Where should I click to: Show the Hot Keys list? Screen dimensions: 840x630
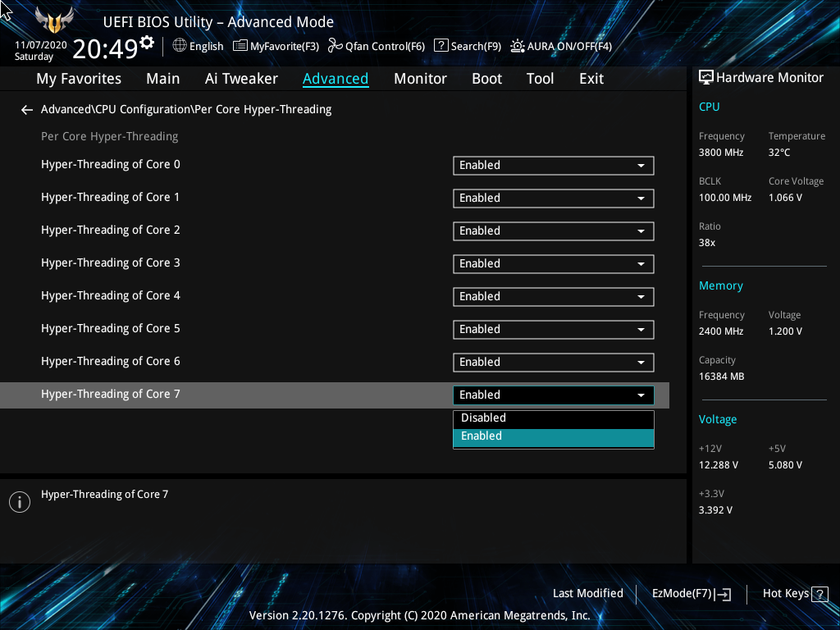[x=785, y=594]
